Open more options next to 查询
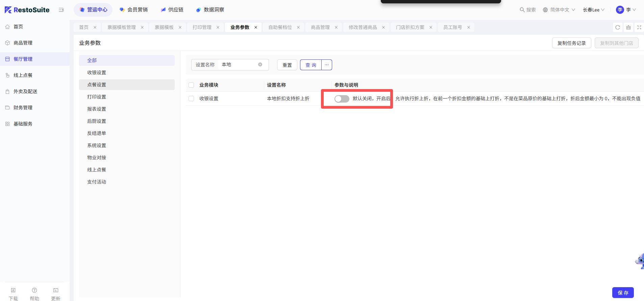644x301 pixels. [326, 65]
